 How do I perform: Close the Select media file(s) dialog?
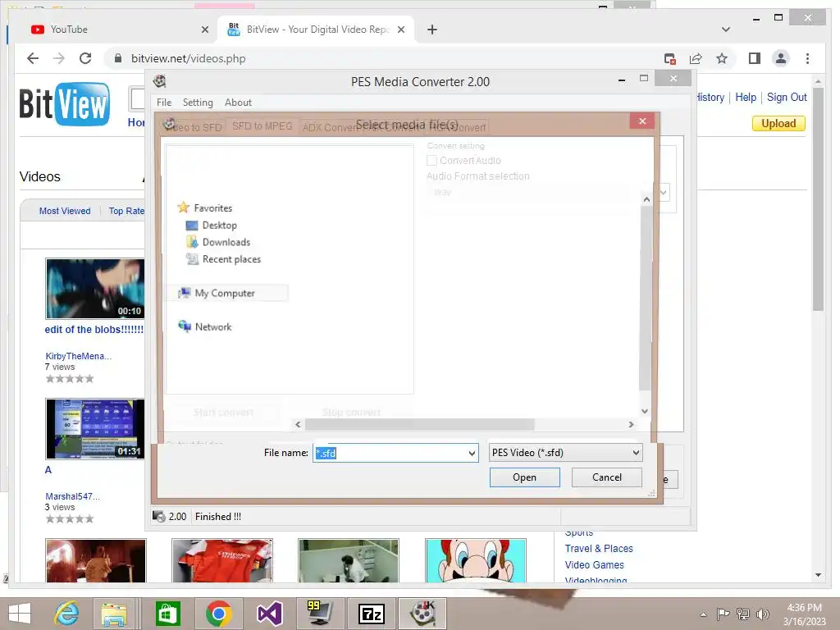642,121
